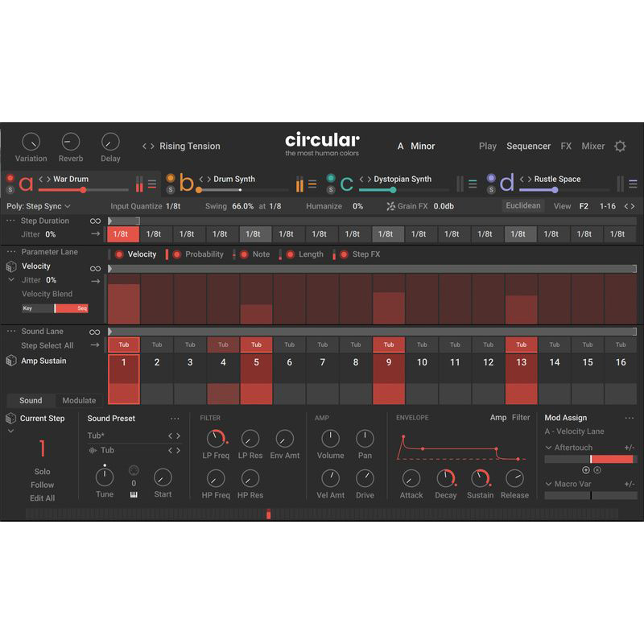The width and height of the screenshot is (644, 644).
Task: Click the Variation knob
Action: click(x=31, y=142)
